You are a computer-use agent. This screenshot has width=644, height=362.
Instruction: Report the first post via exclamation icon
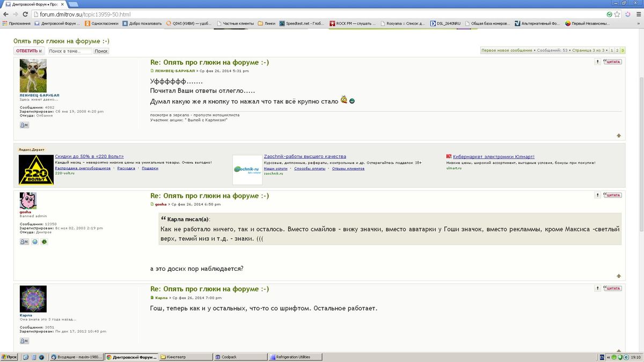pyautogui.click(x=598, y=62)
